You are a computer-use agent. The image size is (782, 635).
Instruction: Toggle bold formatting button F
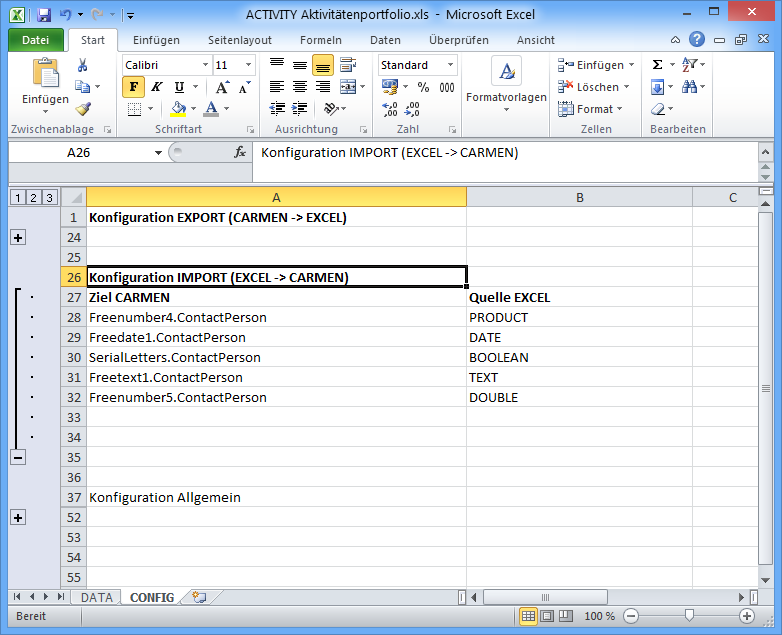(133, 87)
